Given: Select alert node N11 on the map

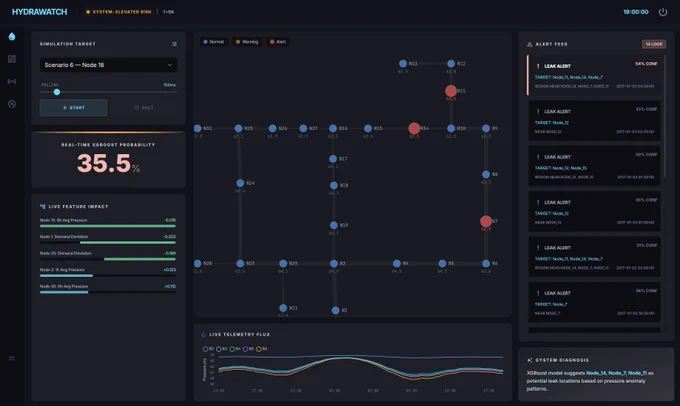Looking at the screenshot, I should click(451, 91).
